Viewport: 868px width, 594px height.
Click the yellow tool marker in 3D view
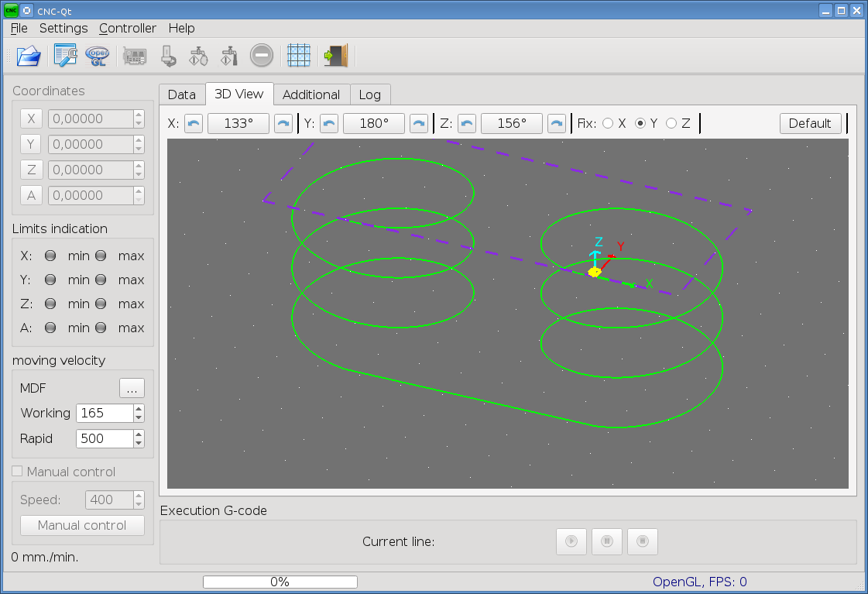point(594,272)
